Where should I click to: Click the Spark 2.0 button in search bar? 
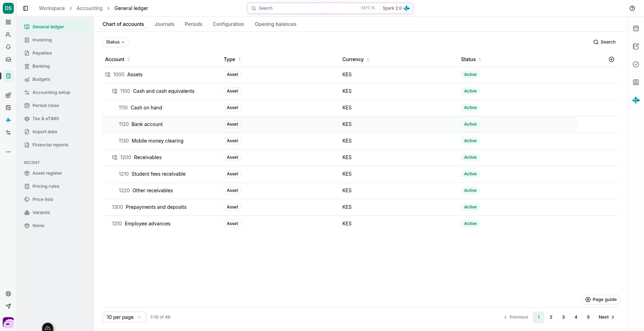pos(396,8)
